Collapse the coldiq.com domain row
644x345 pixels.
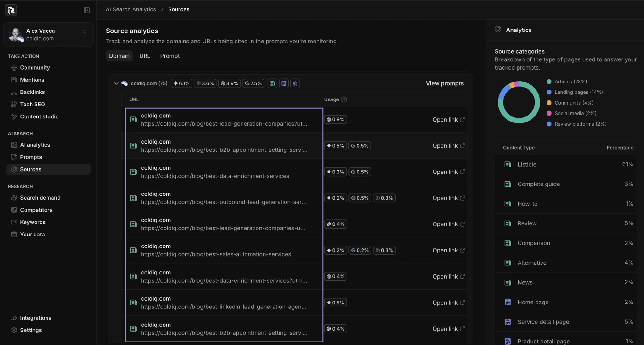(x=116, y=83)
